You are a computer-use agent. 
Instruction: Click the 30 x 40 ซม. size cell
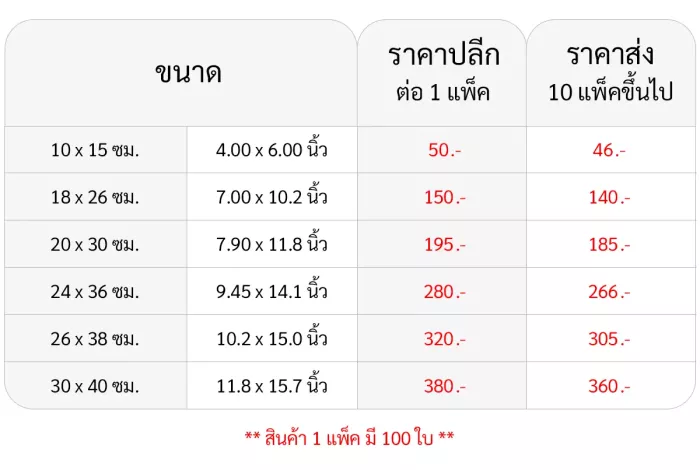click(x=95, y=386)
